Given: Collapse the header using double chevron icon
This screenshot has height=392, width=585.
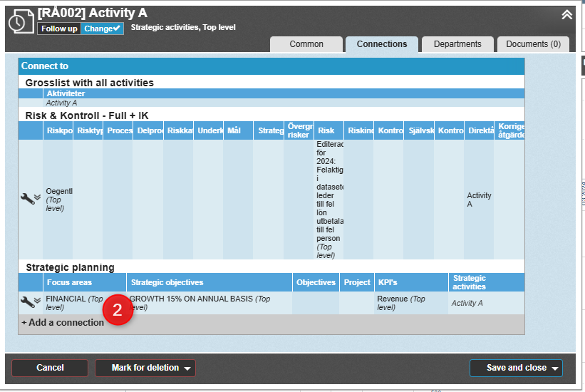Looking at the screenshot, I should click(566, 14).
